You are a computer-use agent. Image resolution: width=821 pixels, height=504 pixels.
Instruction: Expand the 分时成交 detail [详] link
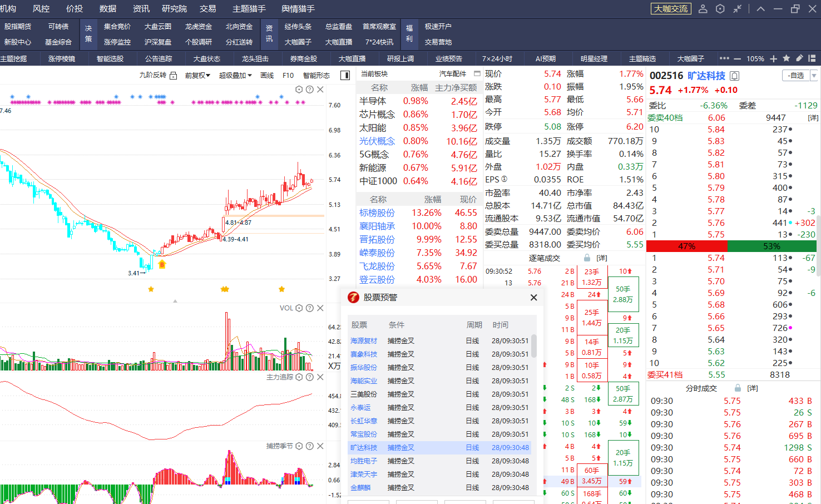click(753, 388)
